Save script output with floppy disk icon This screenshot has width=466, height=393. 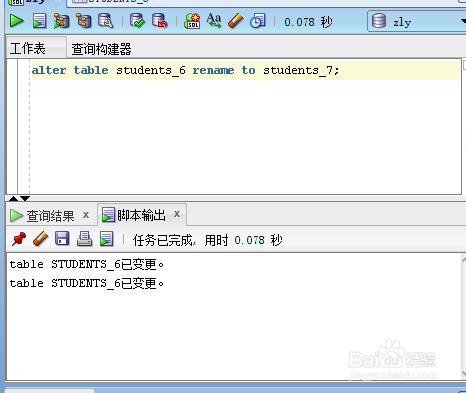(62, 239)
